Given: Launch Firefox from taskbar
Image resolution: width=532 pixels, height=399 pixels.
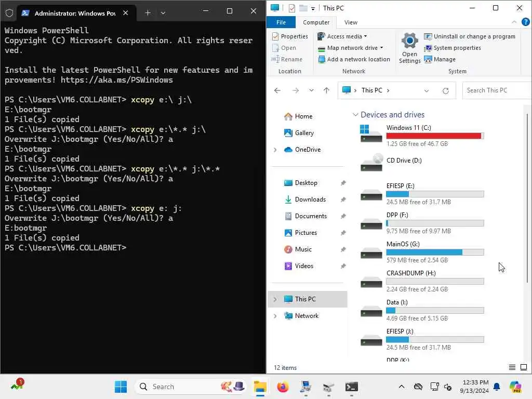Looking at the screenshot, I should click(283, 387).
